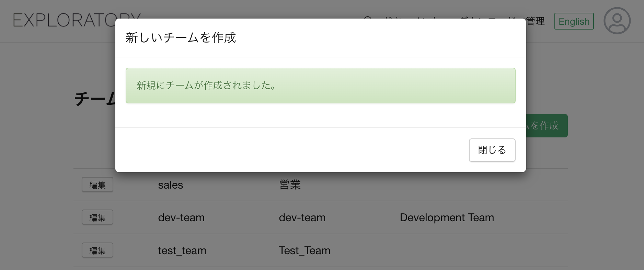The image size is (644, 270).
Task: Click the 新しいチームを作成 dialog title
Action: tap(181, 38)
